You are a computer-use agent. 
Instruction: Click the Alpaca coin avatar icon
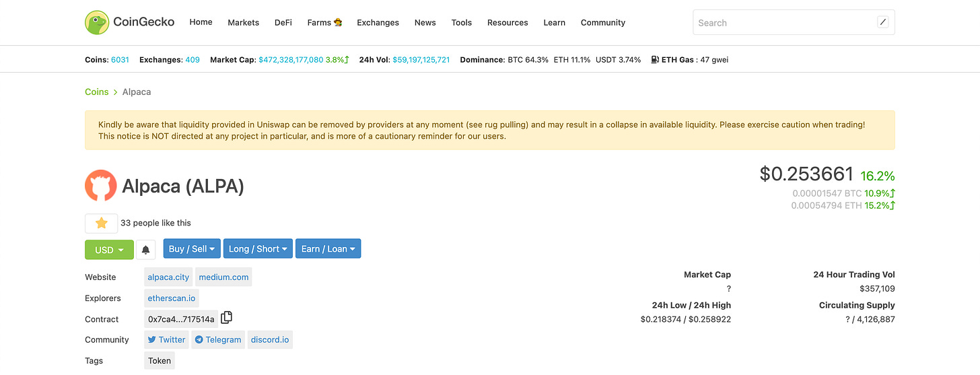[x=101, y=186]
